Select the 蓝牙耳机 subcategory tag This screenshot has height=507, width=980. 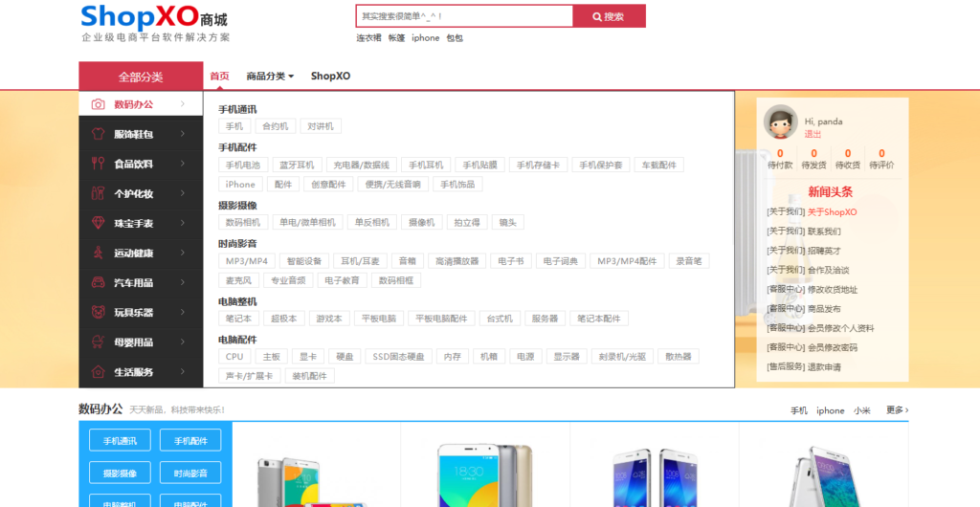point(297,165)
